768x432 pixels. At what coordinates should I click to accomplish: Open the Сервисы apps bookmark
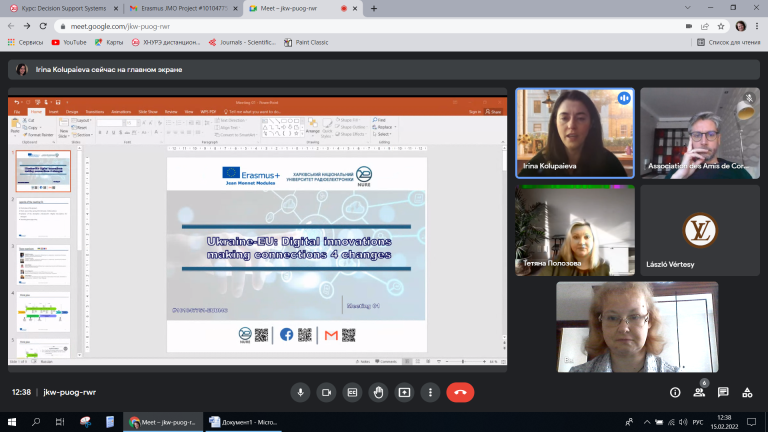pyautogui.click(x=25, y=43)
